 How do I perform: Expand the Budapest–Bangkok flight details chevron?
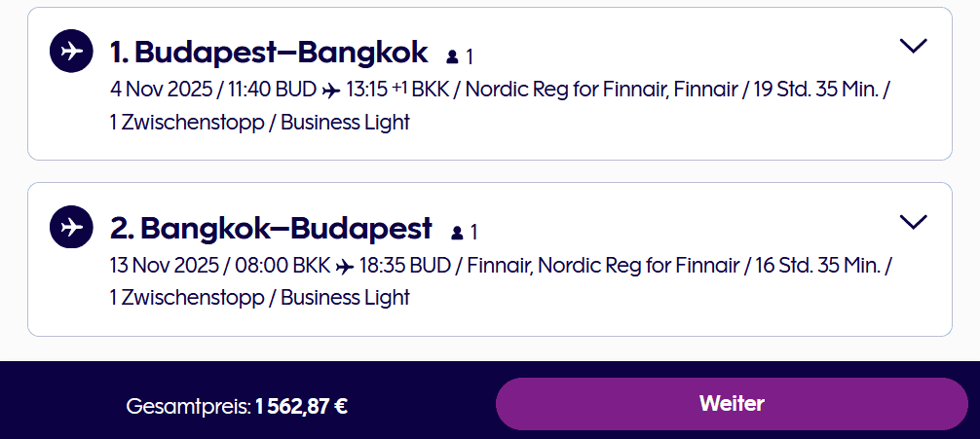point(914,46)
